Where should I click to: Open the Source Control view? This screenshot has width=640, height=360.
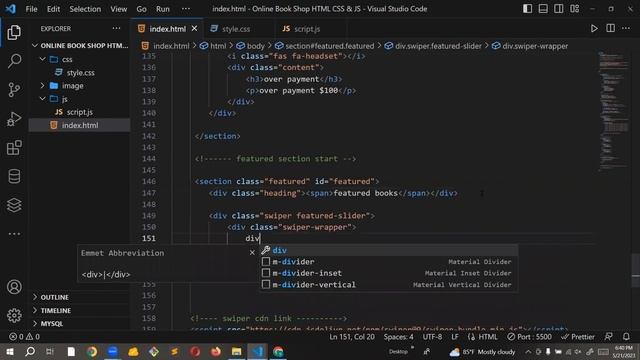(14, 90)
